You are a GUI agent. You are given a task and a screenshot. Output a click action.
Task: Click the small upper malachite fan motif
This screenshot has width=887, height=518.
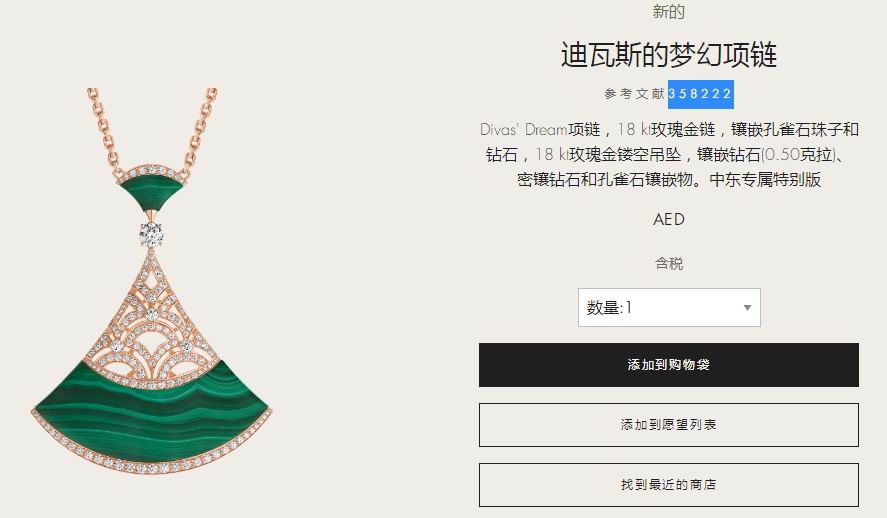[x=152, y=188]
